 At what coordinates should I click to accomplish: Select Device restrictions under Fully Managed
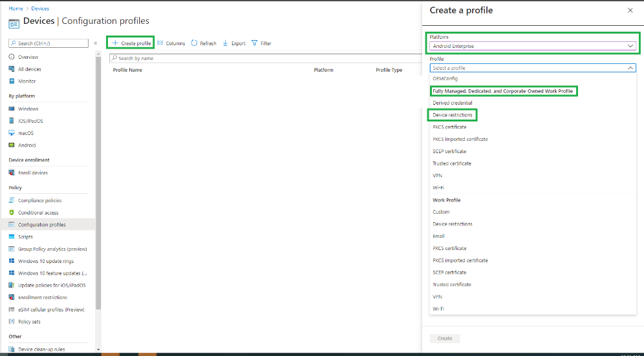point(453,115)
